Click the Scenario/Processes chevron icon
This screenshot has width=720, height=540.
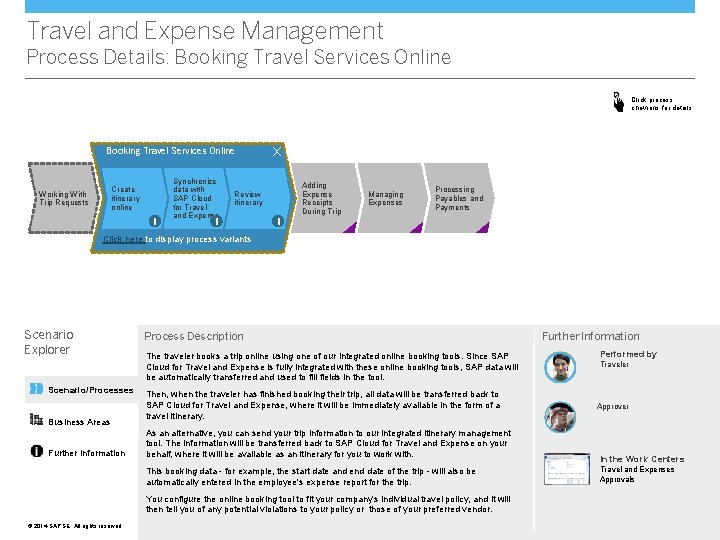pyautogui.click(x=36, y=389)
